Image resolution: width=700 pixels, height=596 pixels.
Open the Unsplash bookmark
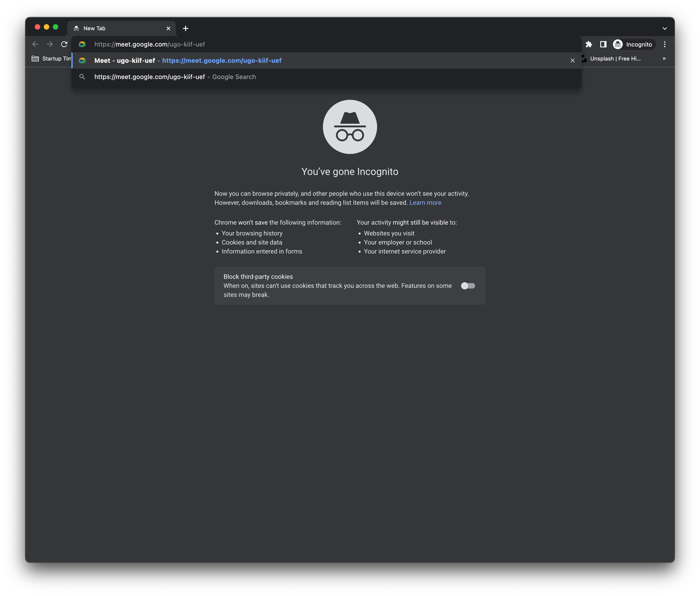611,58
